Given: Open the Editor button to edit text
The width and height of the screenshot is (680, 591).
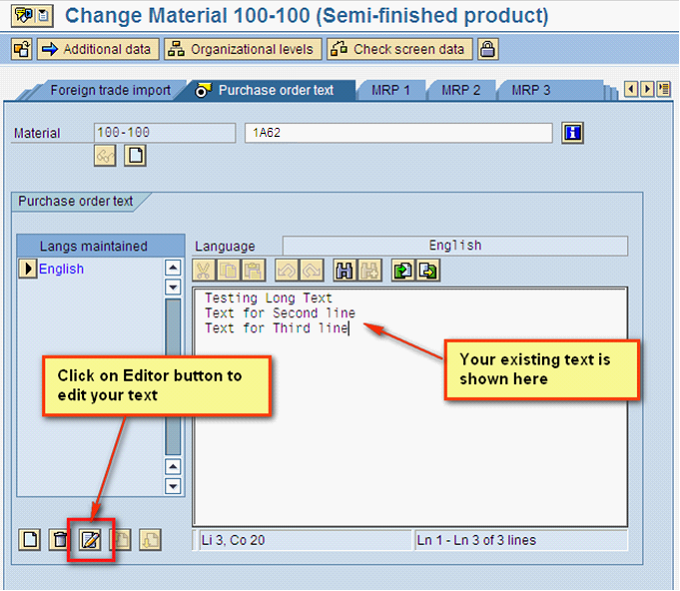Looking at the screenshot, I should (91, 540).
